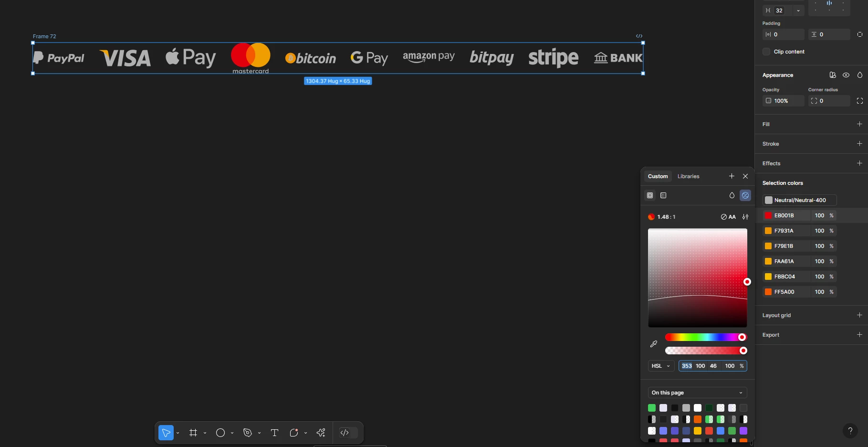The height and width of the screenshot is (447, 868).
Task: Select the Ellipse shape tool
Action: tap(220, 433)
